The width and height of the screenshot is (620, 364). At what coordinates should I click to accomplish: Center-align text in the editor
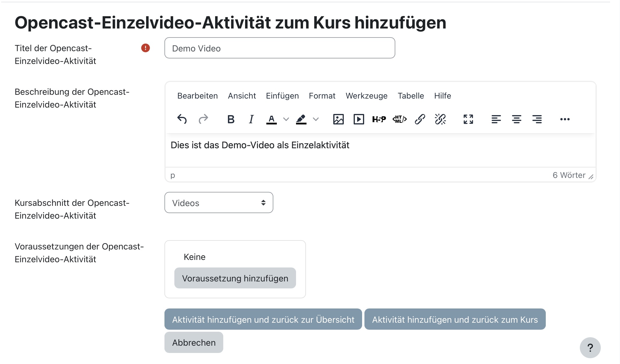click(x=516, y=119)
